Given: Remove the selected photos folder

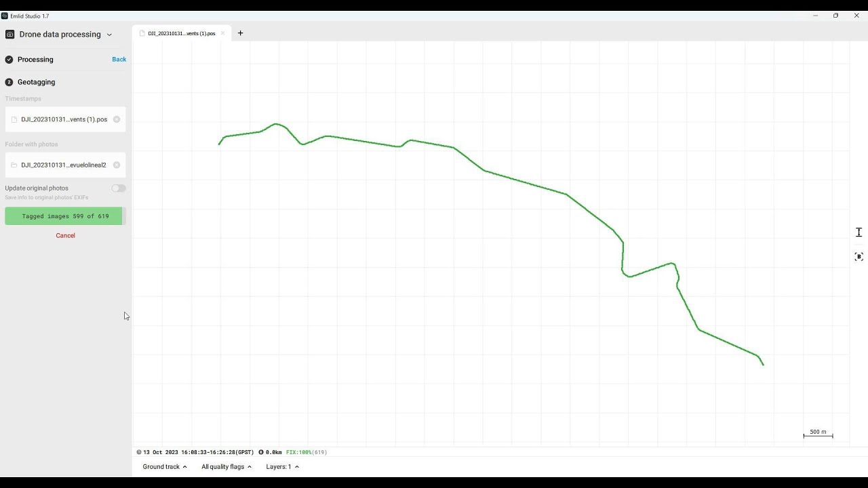Looking at the screenshot, I should tap(117, 165).
